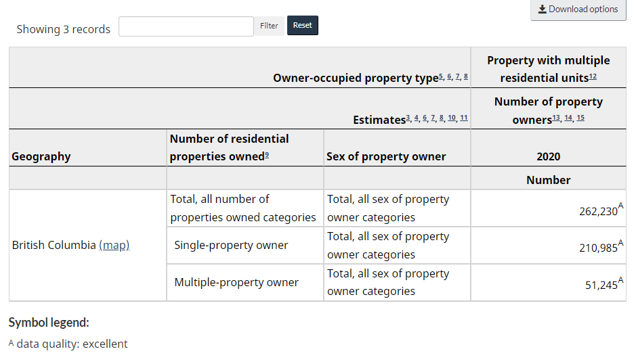Open British Columbia map link
This screenshot has width=636, height=364.
click(x=114, y=245)
